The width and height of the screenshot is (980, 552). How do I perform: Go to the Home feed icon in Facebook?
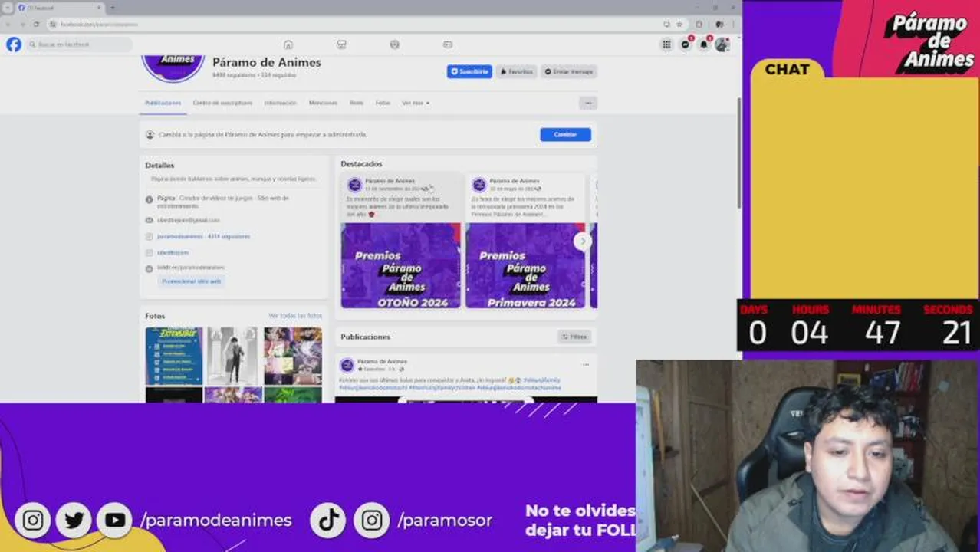point(288,44)
